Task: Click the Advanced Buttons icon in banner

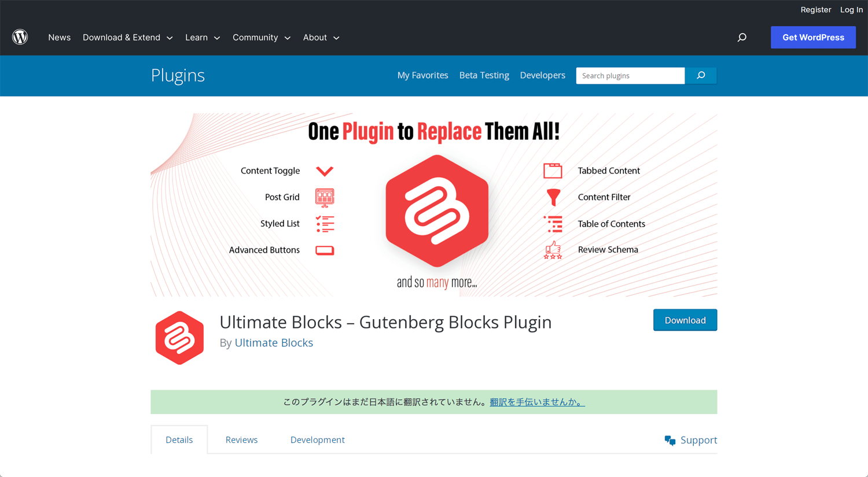Action: [x=325, y=250]
